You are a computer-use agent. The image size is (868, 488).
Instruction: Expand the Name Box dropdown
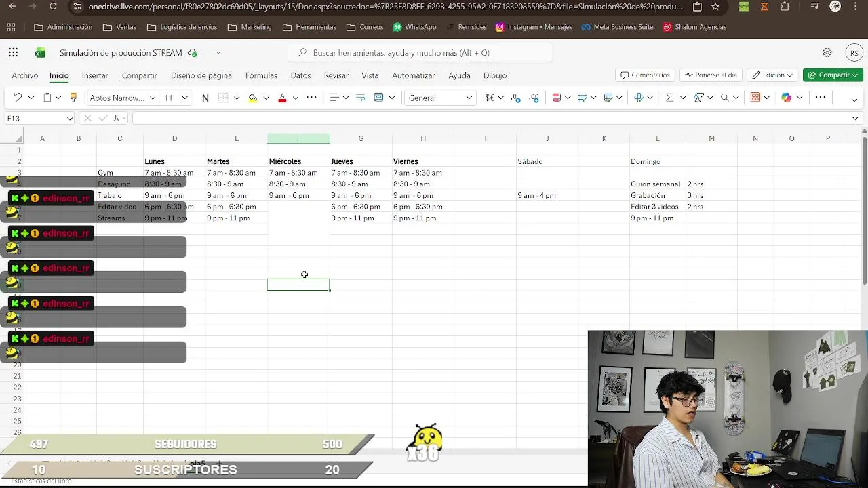pos(69,119)
